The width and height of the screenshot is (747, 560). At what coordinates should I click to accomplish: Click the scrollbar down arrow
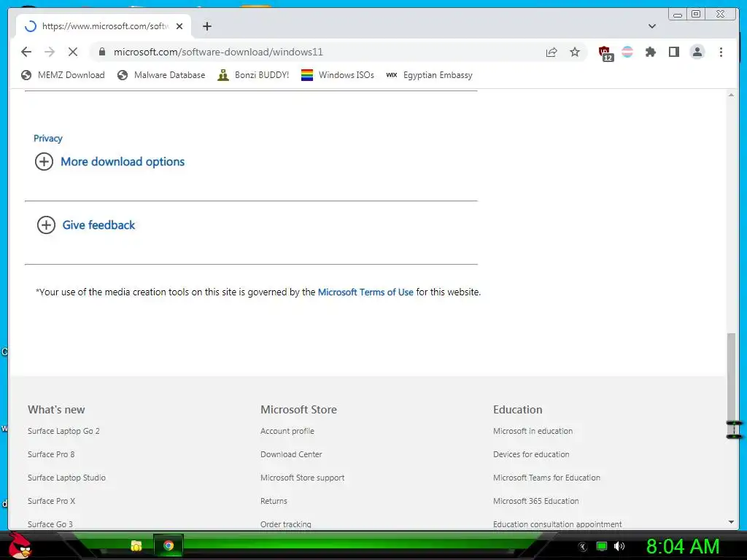(x=731, y=522)
